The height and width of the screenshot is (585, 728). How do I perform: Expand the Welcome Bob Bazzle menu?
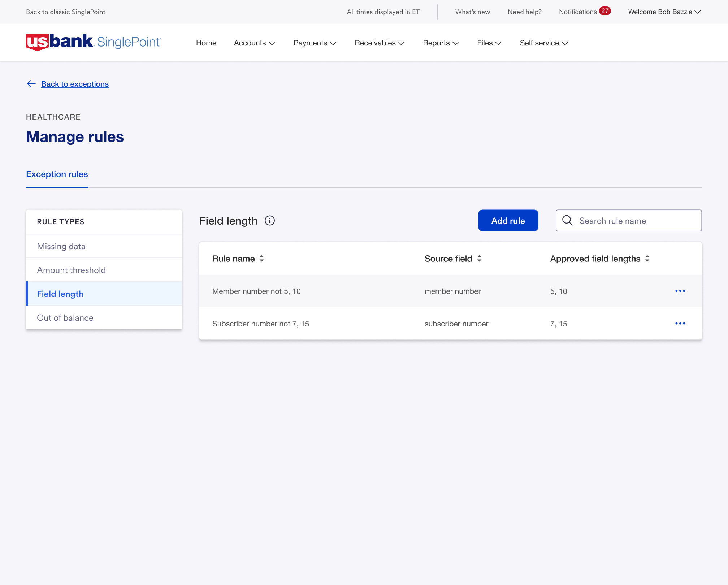(664, 12)
